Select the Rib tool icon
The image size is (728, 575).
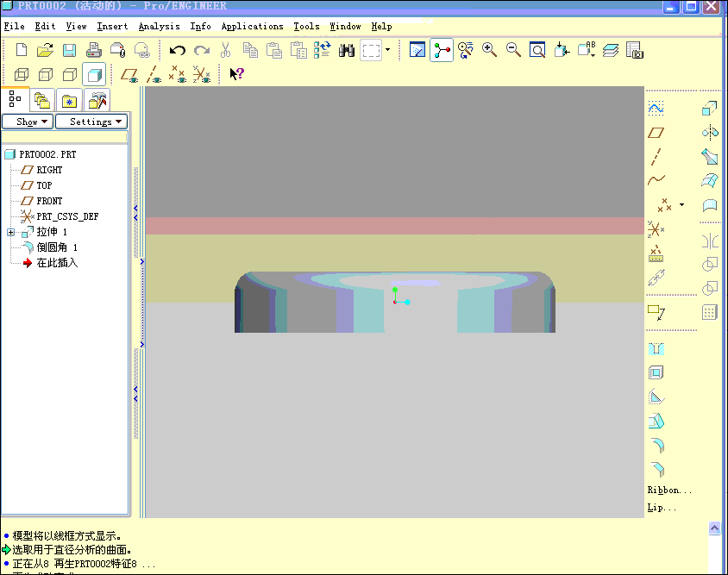[x=656, y=397]
